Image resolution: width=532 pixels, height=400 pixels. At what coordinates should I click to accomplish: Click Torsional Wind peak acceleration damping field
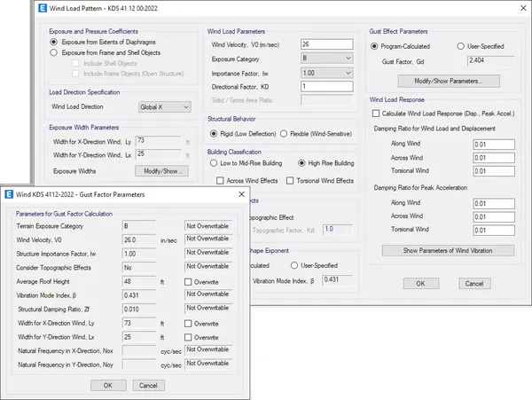(494, 231)
